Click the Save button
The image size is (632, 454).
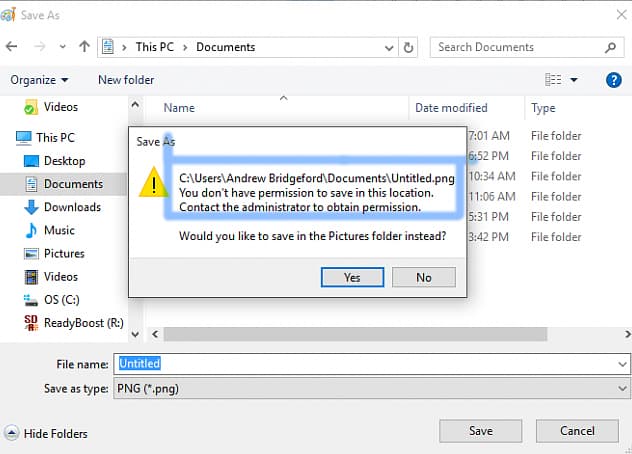[480, 431]
